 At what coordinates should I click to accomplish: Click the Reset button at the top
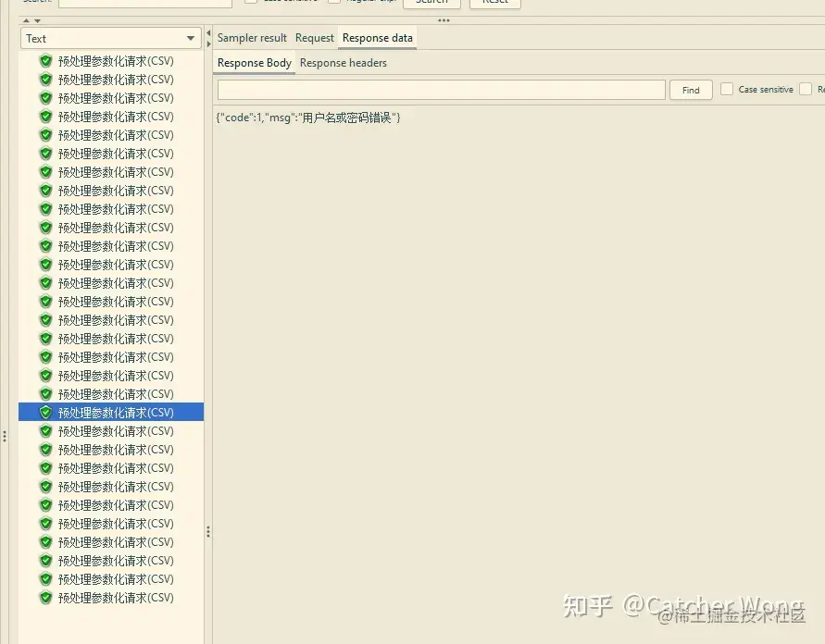click(x=495, y=2)
